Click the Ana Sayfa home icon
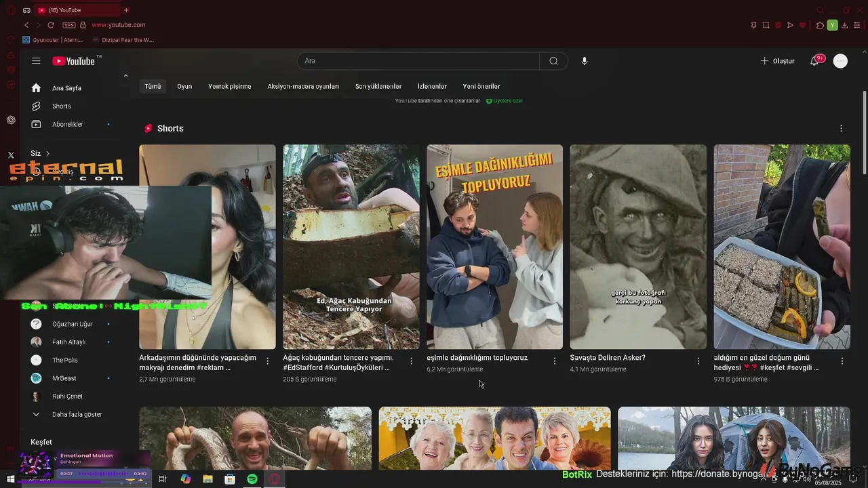The width and height of the screenshot is (868, 488). point(37,88)
